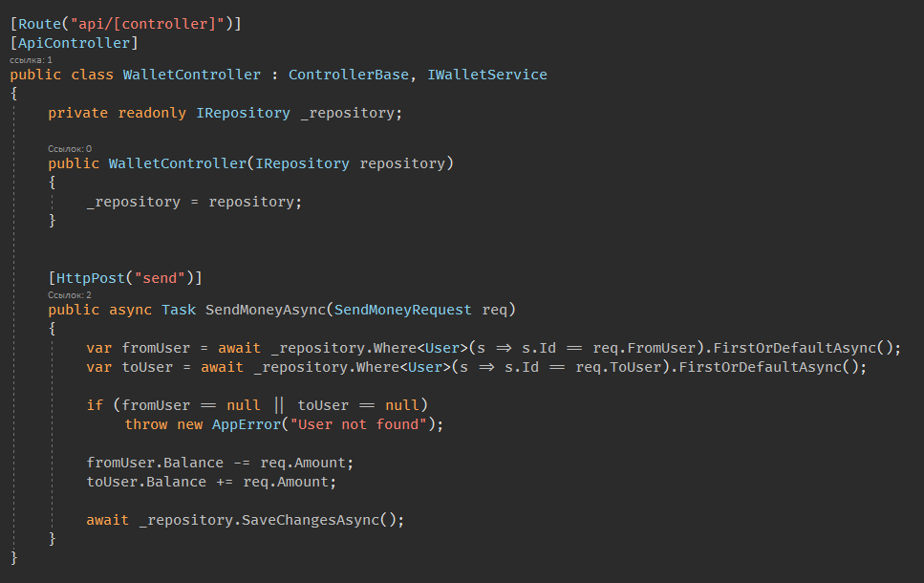Click the 'ссылка: 1' CodeLens above WalletController class

click(31, 60)
